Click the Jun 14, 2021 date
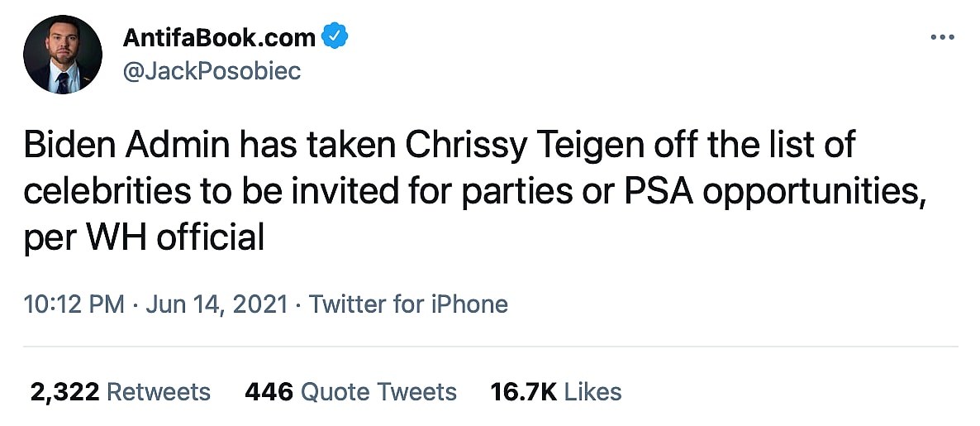Image resolution: width=980 pixels, height=426 pixels. pos(216,304)
